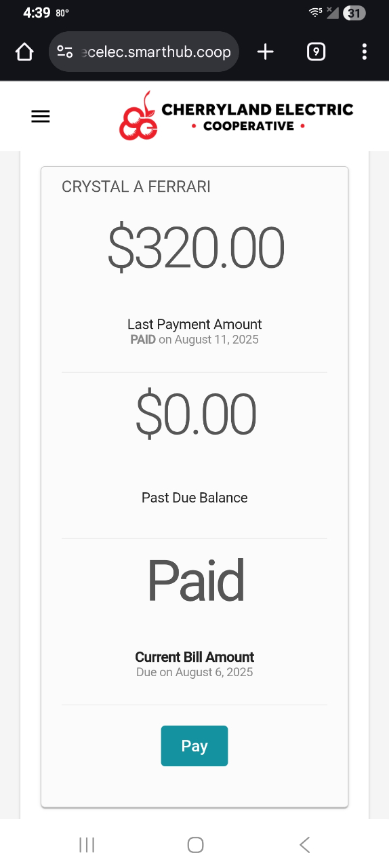Image resolution: width=389 pixels, height=868 pixels.
Task: Click the CRYSTAL A FERRARI account name
Action: pyautogui.click(x=136, y=186)
